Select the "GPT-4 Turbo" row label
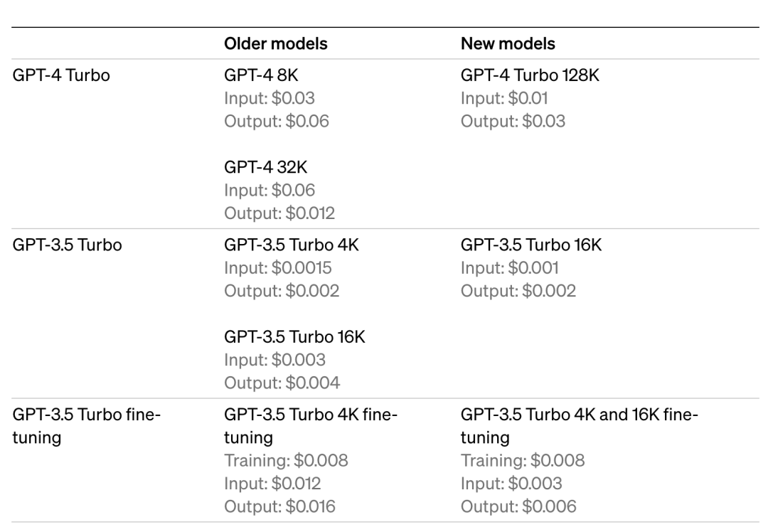768x532 pixels. coord(62,75)
